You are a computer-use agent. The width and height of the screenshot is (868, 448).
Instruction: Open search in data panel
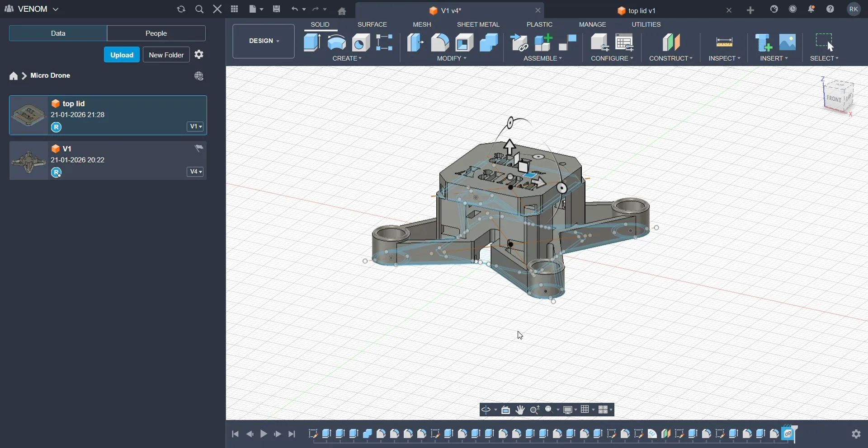199,9
